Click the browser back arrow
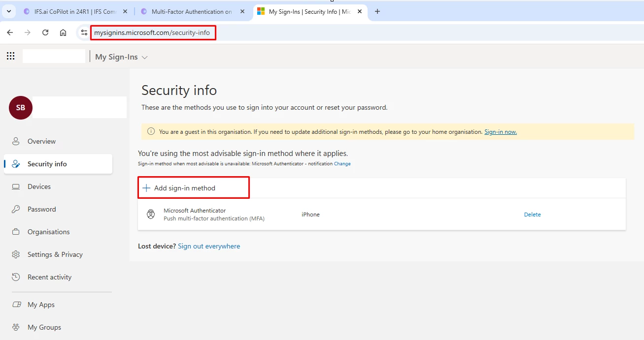 (x=10, y=32)
